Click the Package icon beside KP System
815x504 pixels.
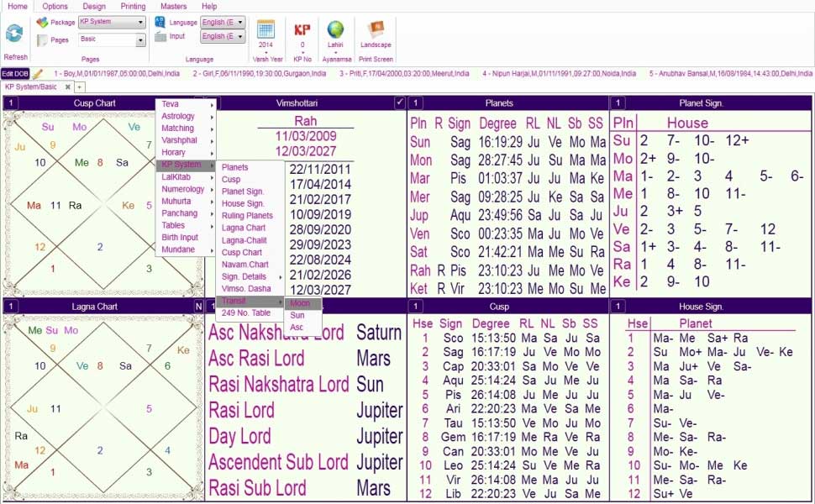click(x=41, y=22)
